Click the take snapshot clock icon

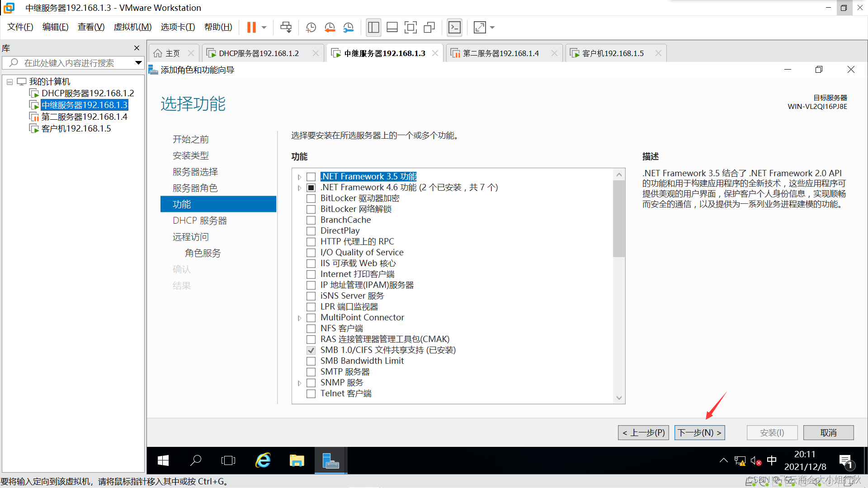click(311, 28)
